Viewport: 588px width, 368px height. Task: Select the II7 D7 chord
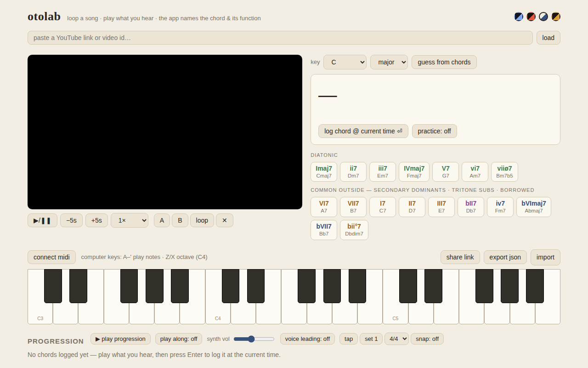click(x=412, y=207)
